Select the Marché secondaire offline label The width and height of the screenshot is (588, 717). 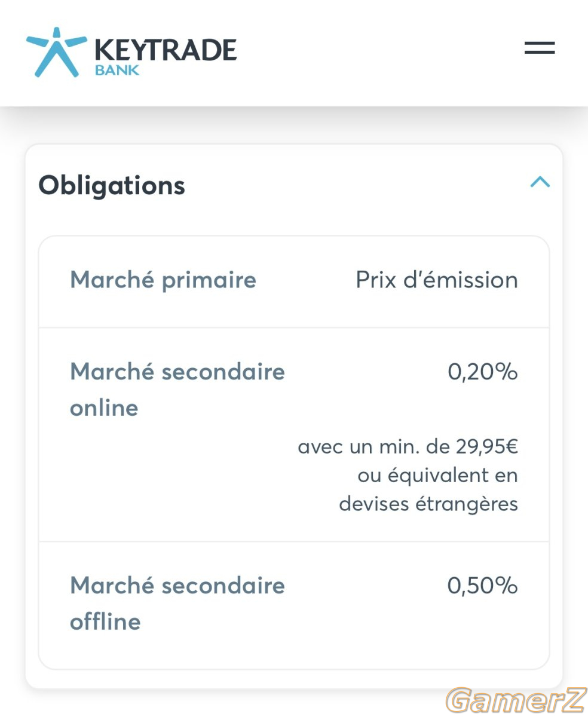point(177,603)
